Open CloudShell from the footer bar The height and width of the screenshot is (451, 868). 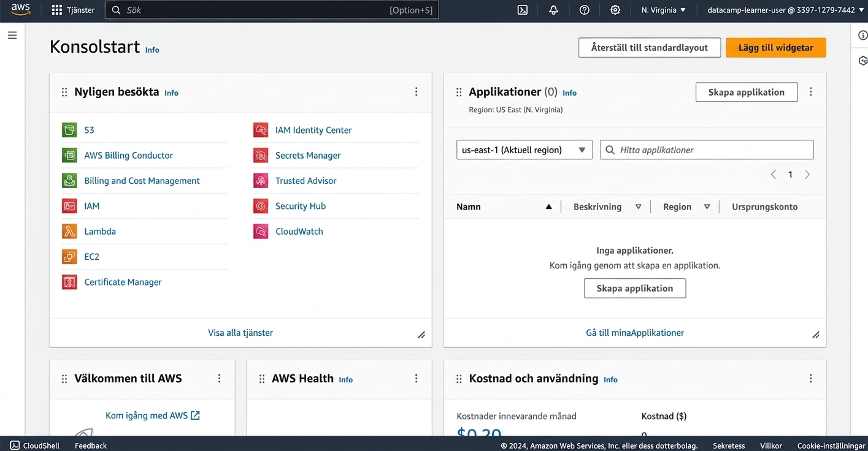[x=35, y=445]
